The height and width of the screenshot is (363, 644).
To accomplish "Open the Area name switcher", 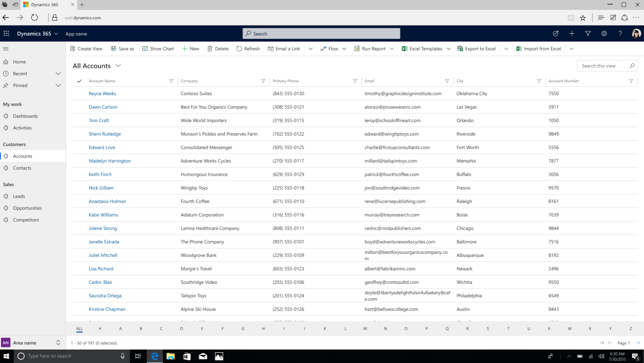I will (x=33, y=343).
